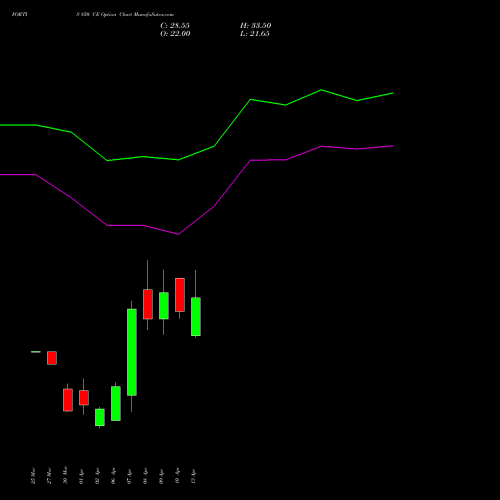Image resolution: width=500 pixels, height=500 pixels.
Task: Select the 27 Mar date axis label
Action: click(49, 476)
